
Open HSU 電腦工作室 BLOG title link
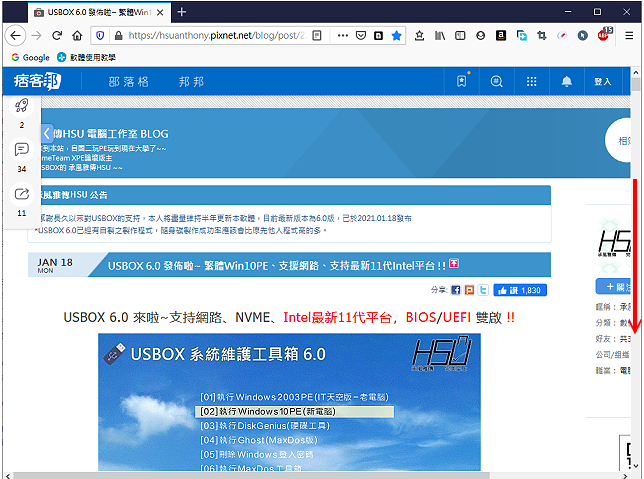111,134
